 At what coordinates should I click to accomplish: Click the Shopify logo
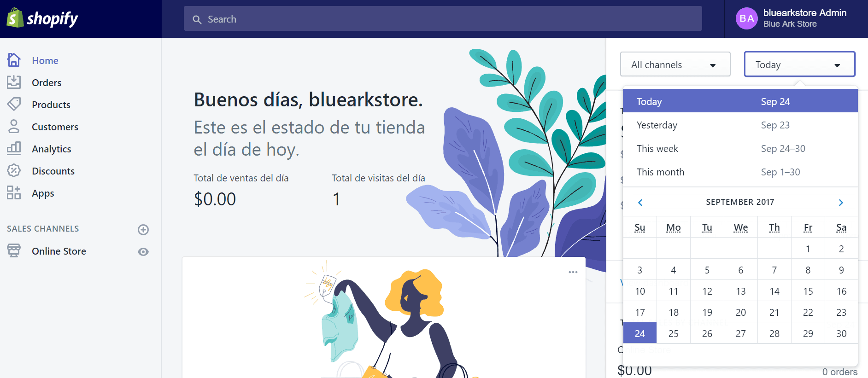pos(42,18)
